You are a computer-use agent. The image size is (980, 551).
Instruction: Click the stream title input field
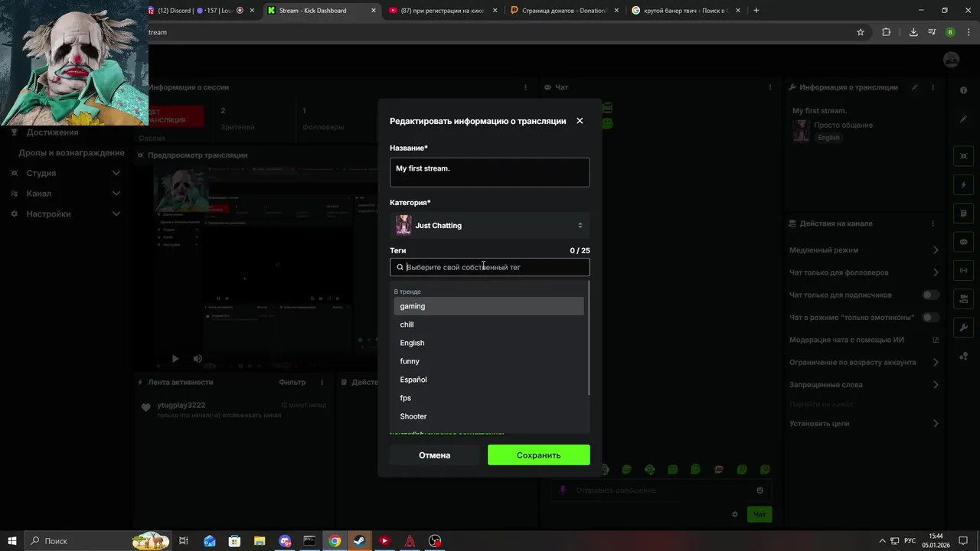coord(490,172)
